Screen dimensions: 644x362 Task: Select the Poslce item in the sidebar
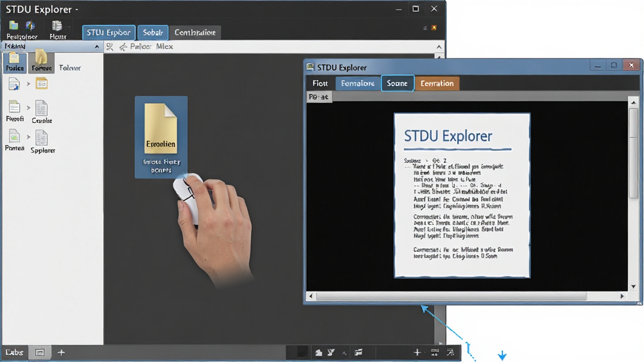(x=15, y=63)
